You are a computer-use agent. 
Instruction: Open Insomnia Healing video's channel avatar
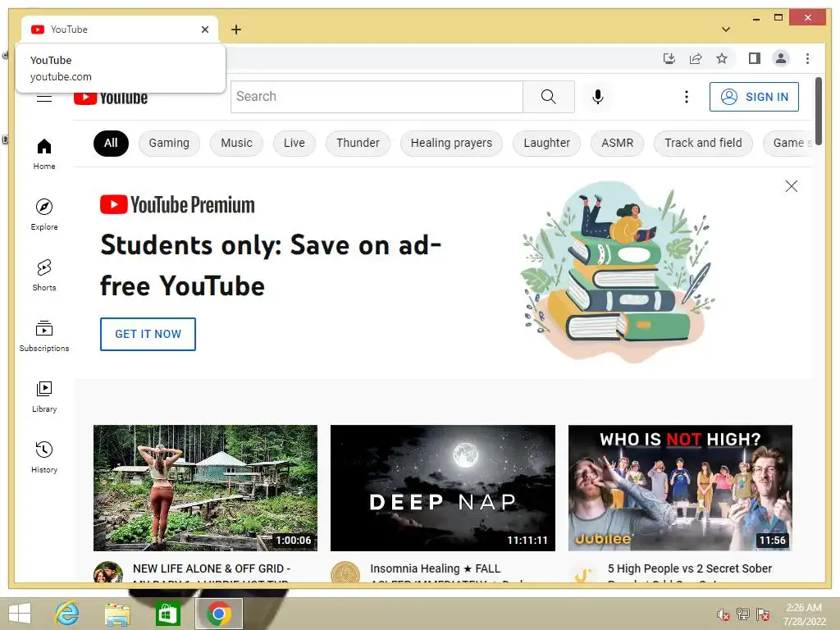[345, 572]
